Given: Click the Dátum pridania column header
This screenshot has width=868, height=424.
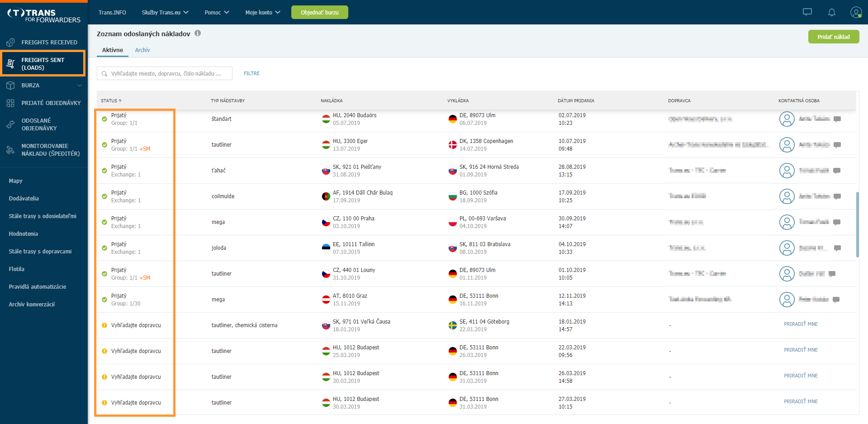Looking at the screenshot, I should (x=576, y=100).
